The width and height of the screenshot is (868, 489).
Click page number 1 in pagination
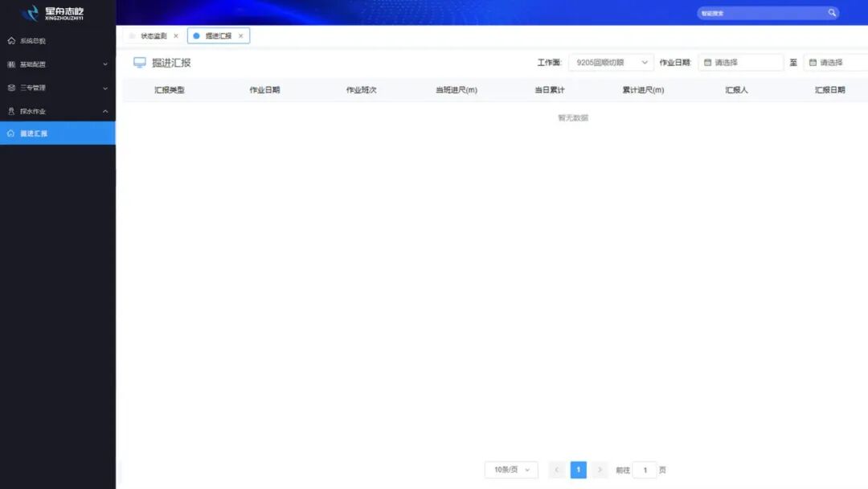(x=578, y=469)
